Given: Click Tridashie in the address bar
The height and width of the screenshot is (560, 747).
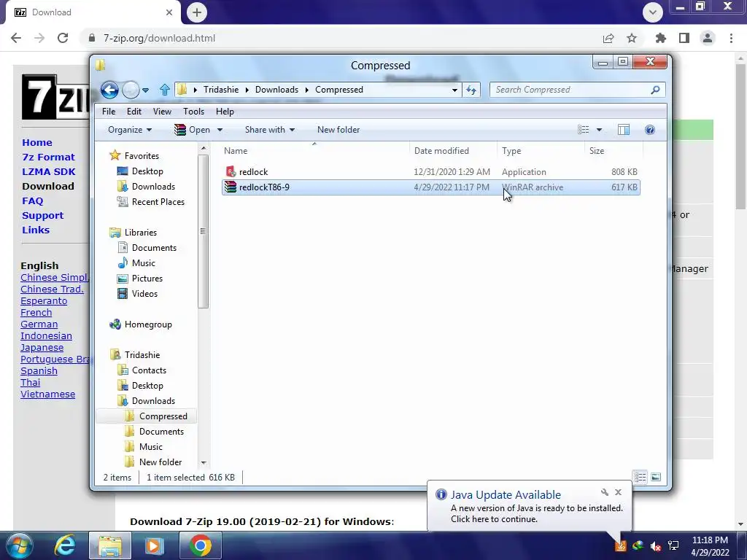Looking at the screenshot, I should tap(221, 90).
